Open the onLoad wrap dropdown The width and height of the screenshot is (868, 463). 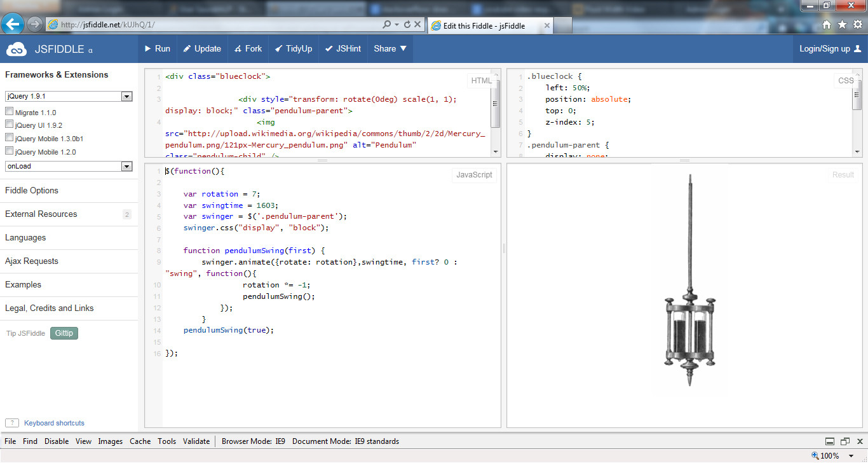126,167
